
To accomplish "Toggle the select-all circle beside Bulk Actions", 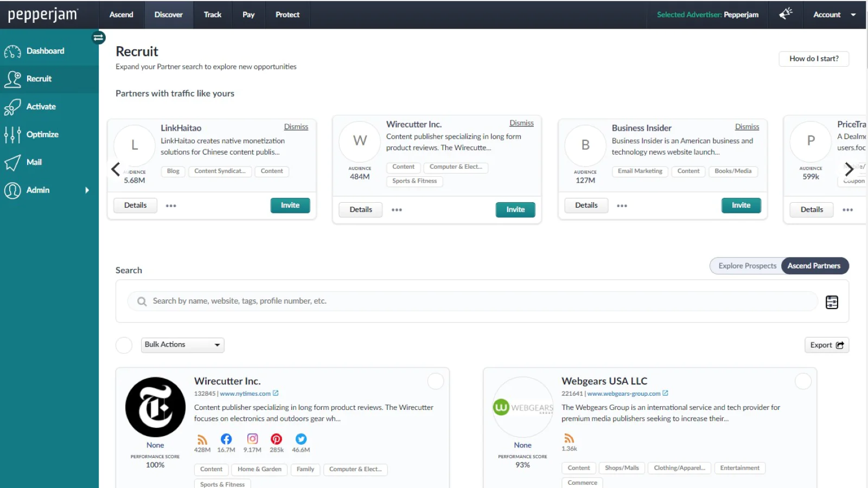I will tap(124, 345).
